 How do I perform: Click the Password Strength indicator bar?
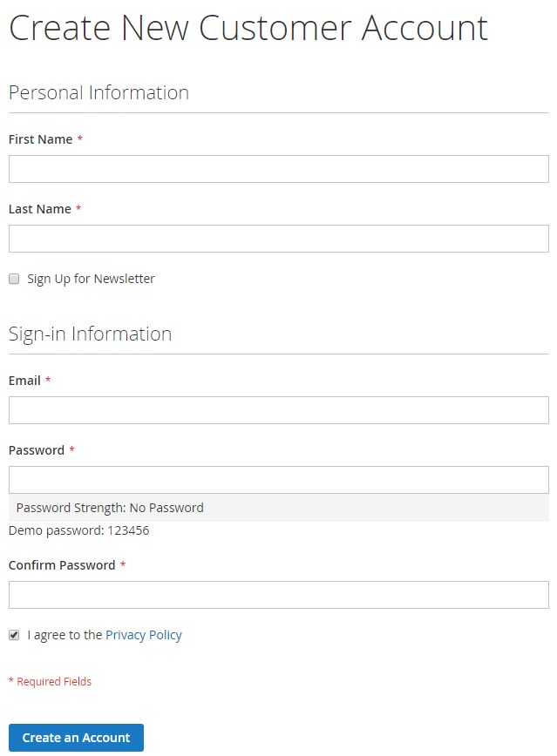click(278, 508)
